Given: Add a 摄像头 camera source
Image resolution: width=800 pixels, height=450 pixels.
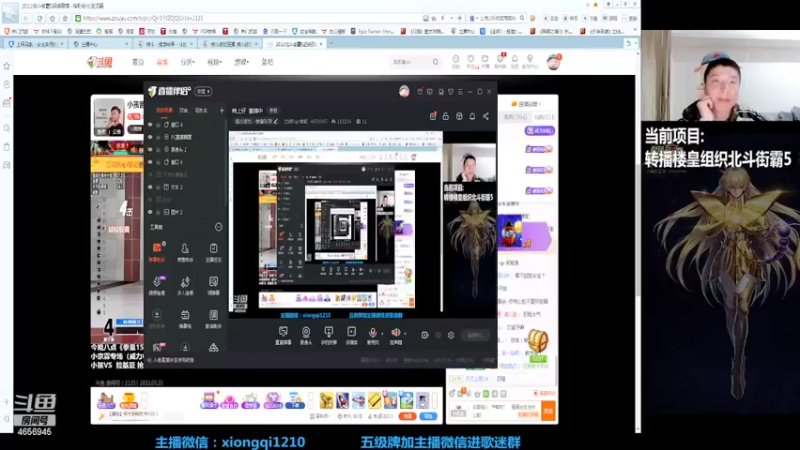Looking at the screenshot, I should click(x=306, y=336).
